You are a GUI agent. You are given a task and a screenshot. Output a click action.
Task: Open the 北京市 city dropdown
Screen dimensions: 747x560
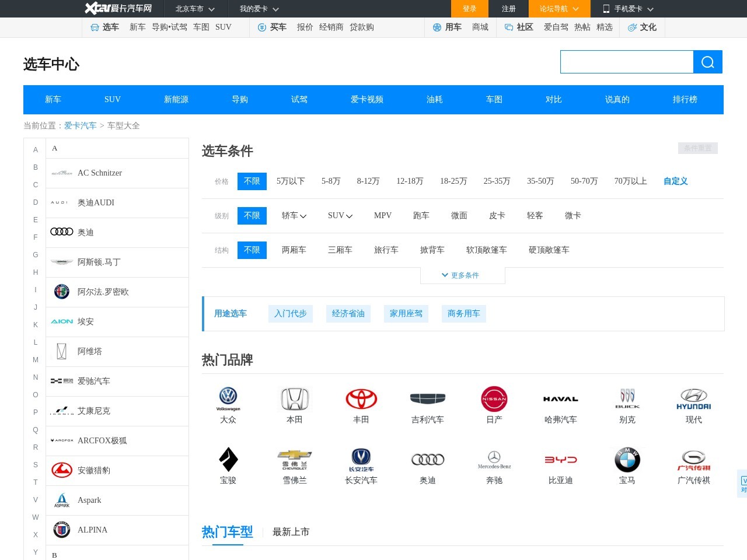(195, 9)
